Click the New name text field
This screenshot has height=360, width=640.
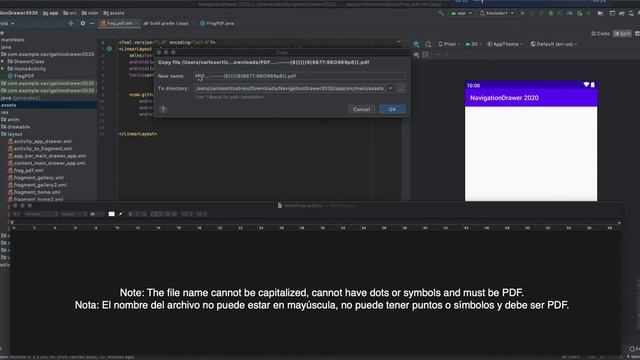pos(299,76)
